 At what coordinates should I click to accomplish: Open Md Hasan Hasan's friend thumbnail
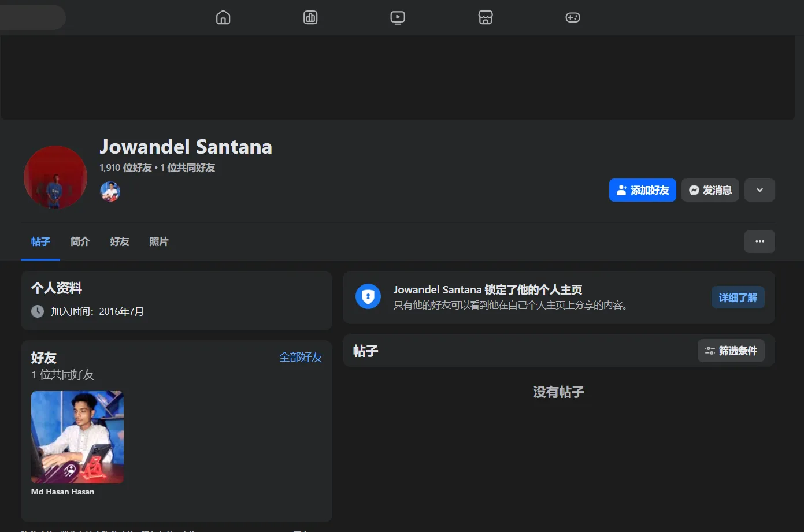tap(77, 437)
